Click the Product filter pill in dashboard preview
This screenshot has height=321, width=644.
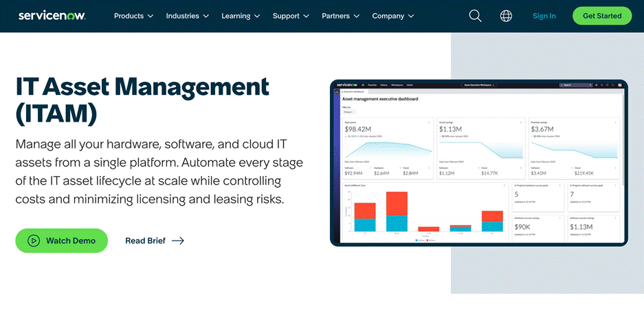click(348, 112)
